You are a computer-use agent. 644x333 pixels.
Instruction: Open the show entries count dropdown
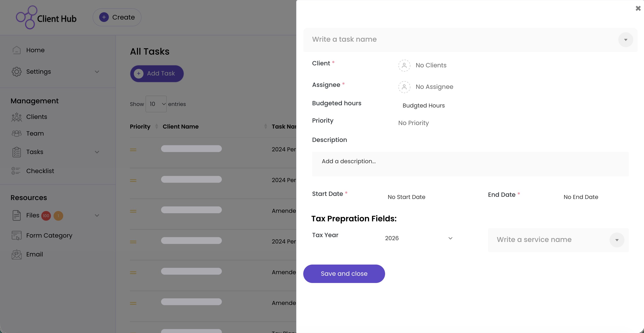[x=156, y=104]
